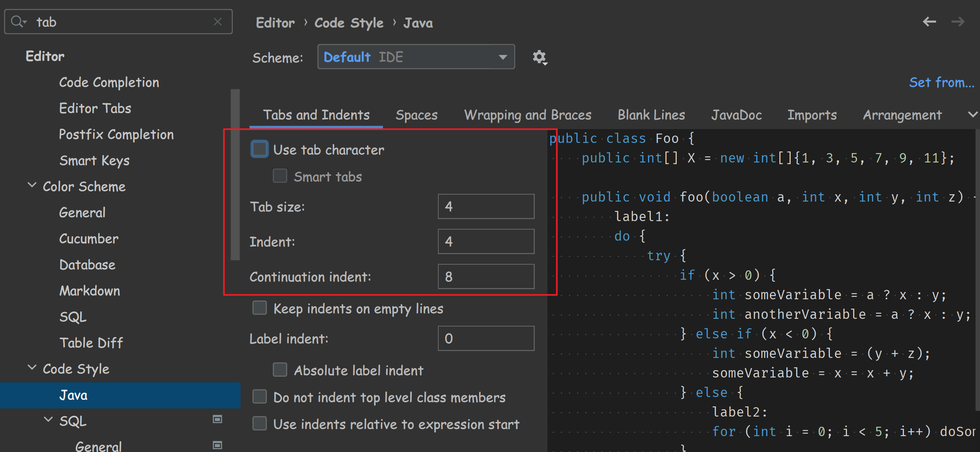Open SQL under Color Scheme
The width and height of the screenshot is (980, 452).
73,317
